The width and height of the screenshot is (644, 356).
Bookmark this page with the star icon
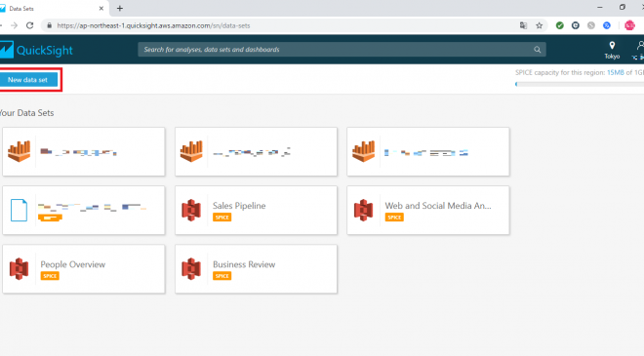click(x=540, y=25)
